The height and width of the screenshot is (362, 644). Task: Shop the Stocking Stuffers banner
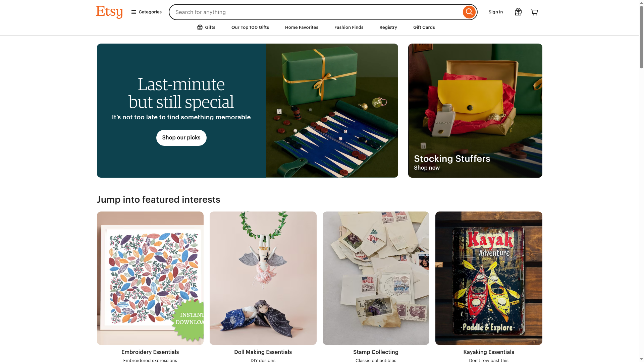(475, 110)
